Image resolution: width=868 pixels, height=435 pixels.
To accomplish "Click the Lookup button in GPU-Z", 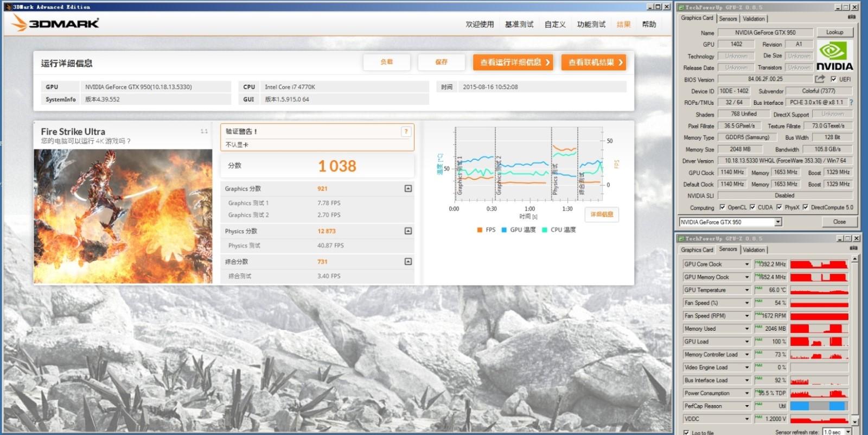I will click(835, 32).
